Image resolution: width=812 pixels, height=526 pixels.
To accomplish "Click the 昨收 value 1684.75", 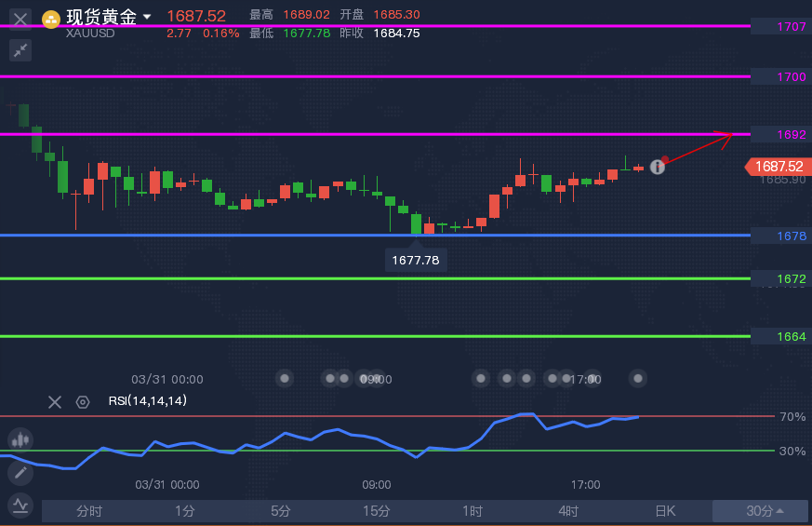I will pyautogui.click(x=396, y=34).
